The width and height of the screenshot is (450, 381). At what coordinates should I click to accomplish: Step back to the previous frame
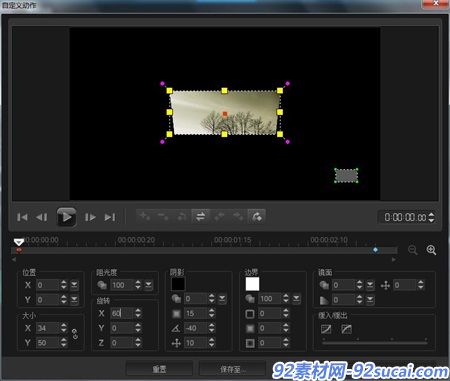(x=42, y=217)
